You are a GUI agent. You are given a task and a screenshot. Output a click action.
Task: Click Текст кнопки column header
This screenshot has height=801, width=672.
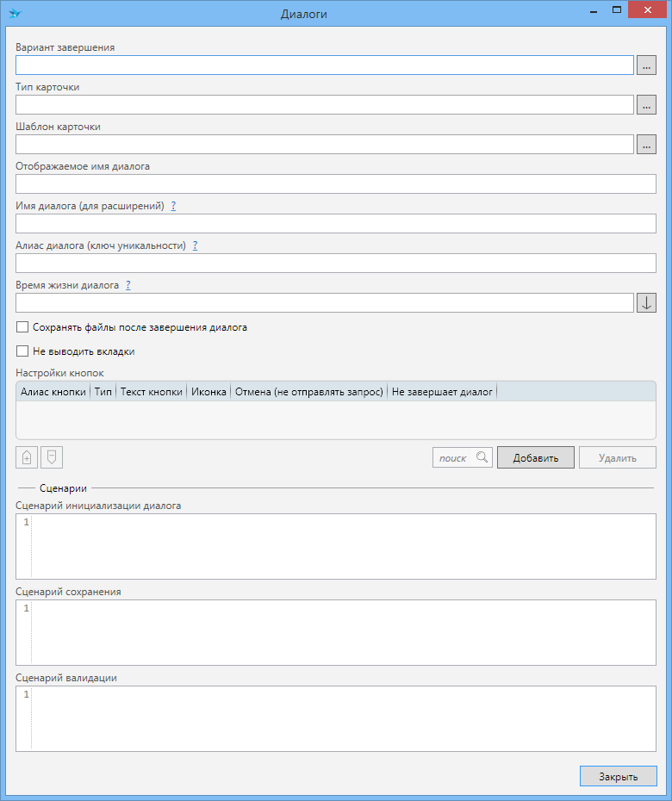pos(151,391)
